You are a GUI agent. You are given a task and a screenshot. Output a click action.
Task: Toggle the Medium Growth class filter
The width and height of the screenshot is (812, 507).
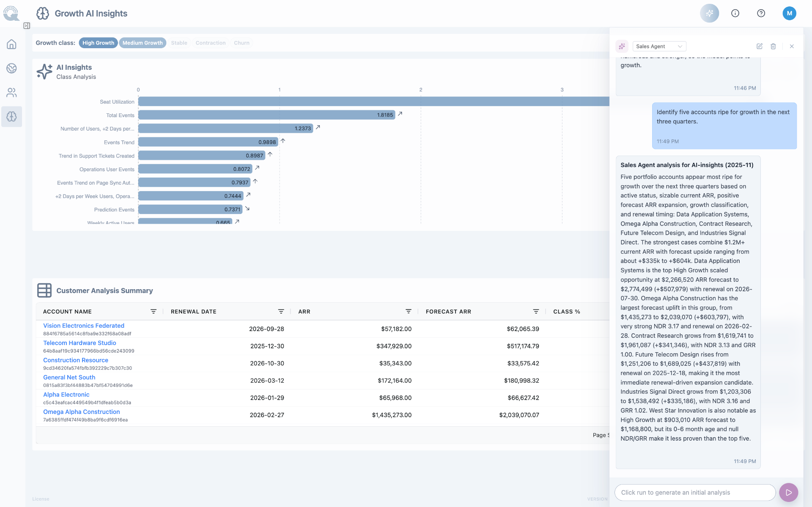click(143, 43)
